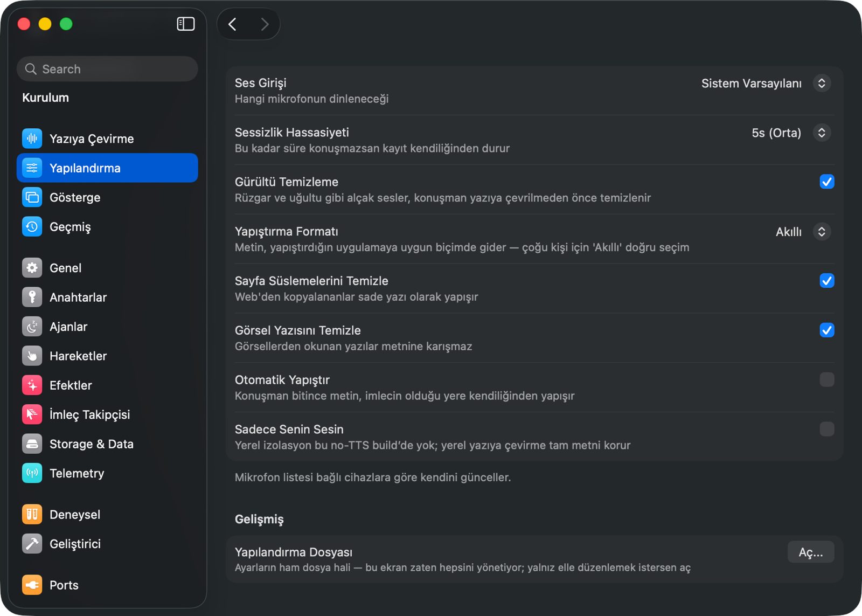Click the green zoom window button
This screenshot has height=616, width=862.
[x=66, y=24]
